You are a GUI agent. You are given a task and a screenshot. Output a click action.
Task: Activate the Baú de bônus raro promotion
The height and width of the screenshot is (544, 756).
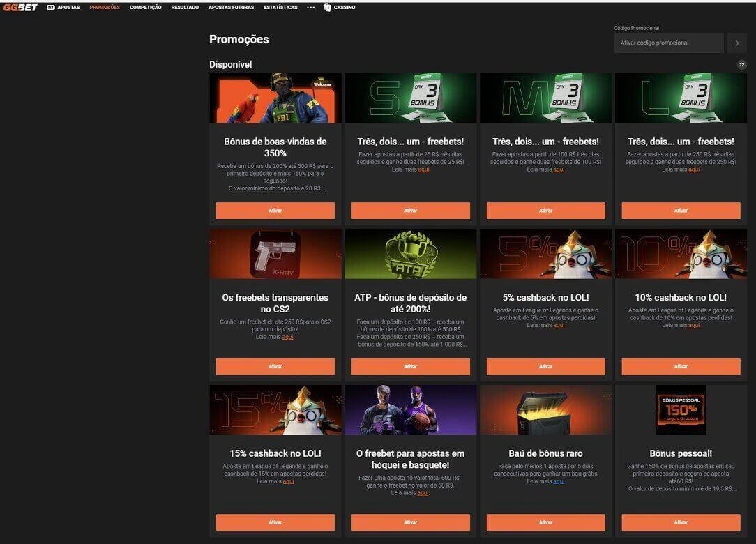pyautogui.click(x=546, y=522)
